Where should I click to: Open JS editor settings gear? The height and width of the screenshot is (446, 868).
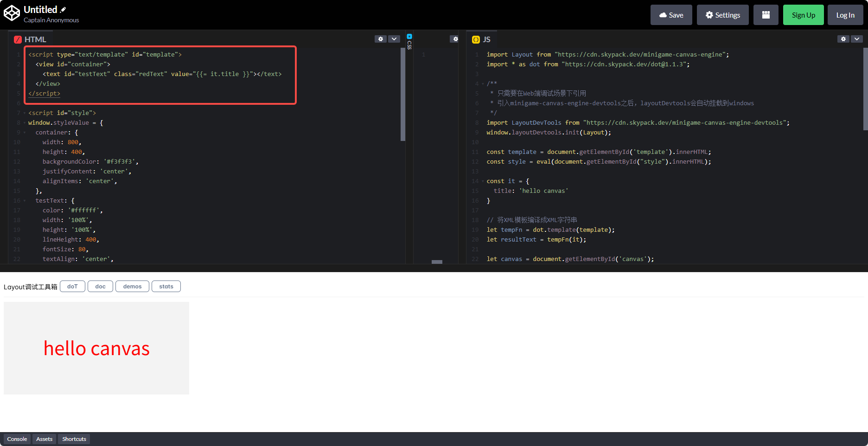(843, 39)
